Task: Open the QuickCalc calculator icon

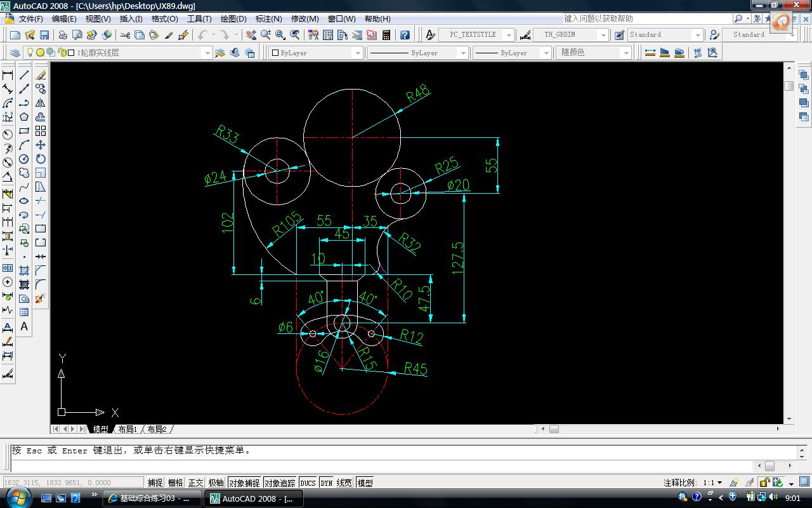Action: pos(386,35)
